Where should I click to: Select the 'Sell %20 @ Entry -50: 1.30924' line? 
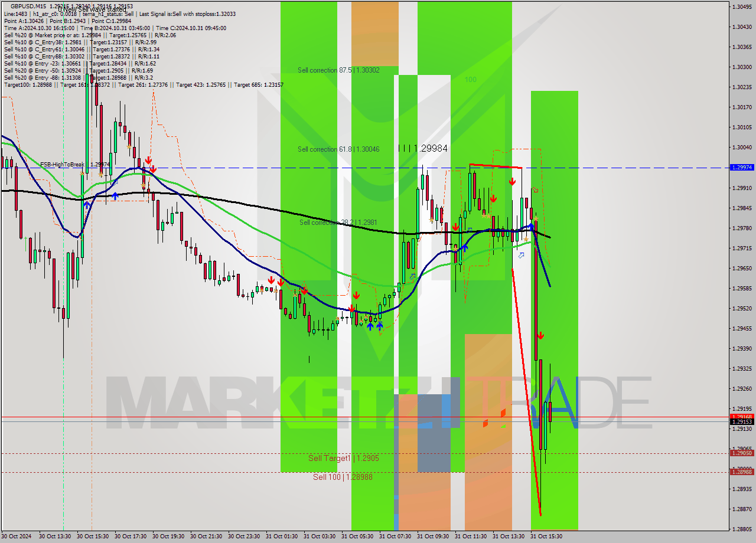point(80,70)
